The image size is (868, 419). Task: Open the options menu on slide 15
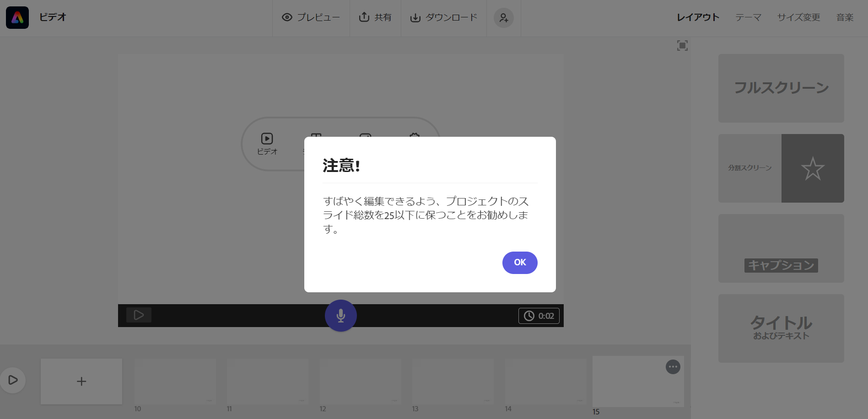[673, 366]
